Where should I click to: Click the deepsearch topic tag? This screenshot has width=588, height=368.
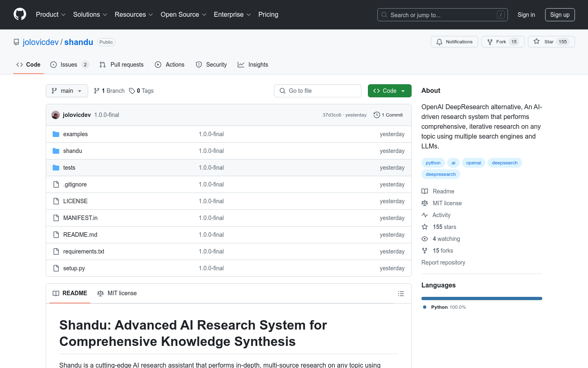point(505,163)
